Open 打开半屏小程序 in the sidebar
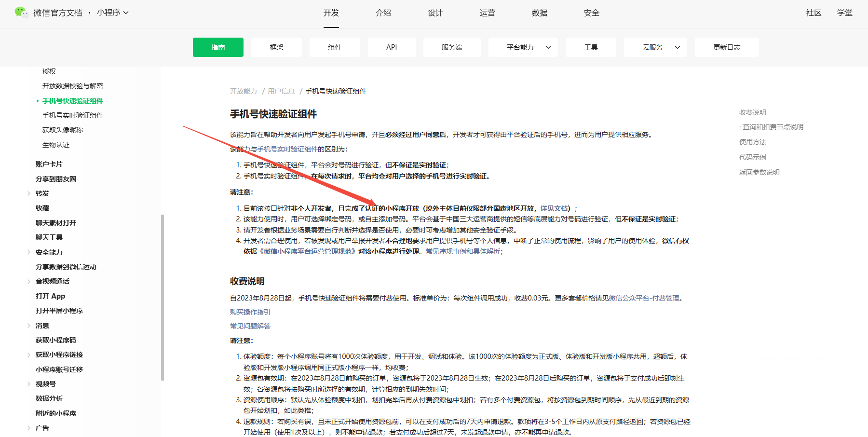 (x=59, y=311)
